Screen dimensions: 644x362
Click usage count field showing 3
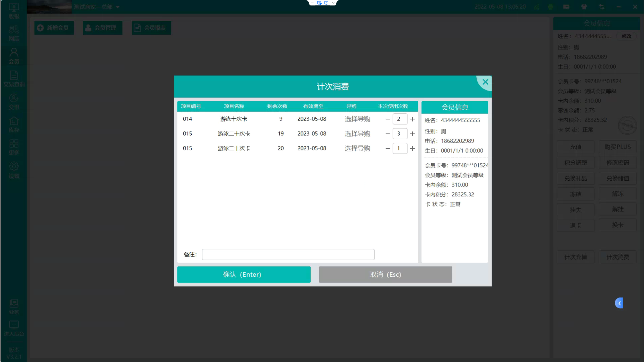tap(400, 134)
